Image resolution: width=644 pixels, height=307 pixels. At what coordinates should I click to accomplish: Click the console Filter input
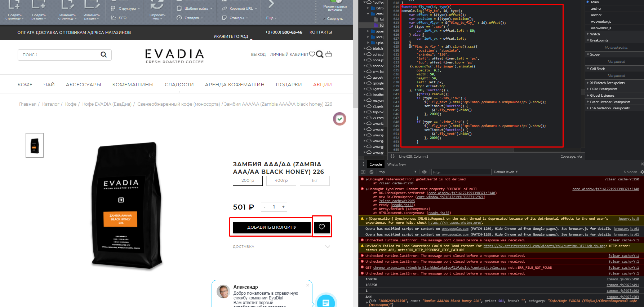(x=461, y=172)
